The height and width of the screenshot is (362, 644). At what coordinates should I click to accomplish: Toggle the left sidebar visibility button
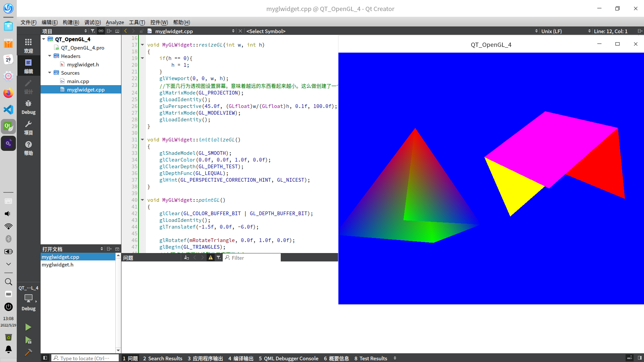pyautogui.click(x=45, y=358)
